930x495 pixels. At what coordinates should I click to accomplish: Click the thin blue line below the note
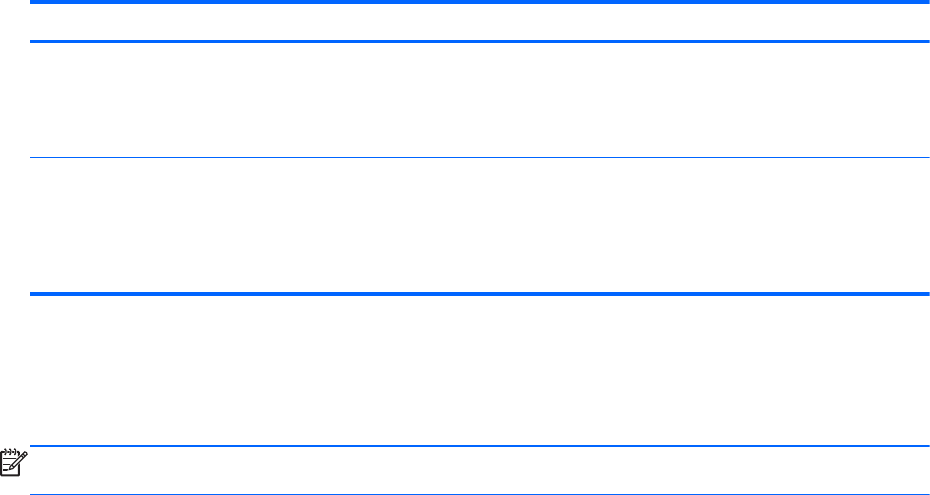click(479, 494)
